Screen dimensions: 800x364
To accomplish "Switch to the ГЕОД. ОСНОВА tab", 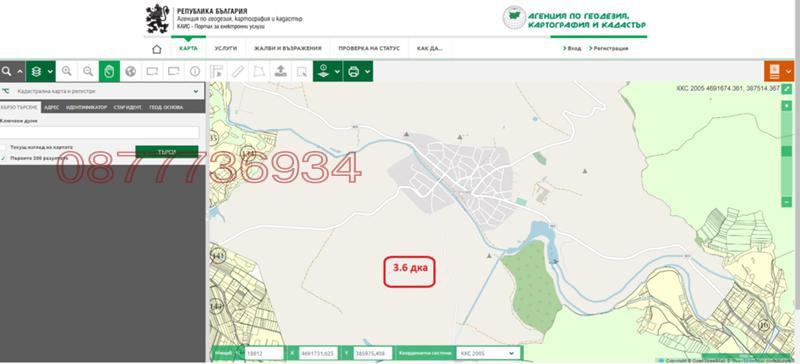I will pos(166,107).
